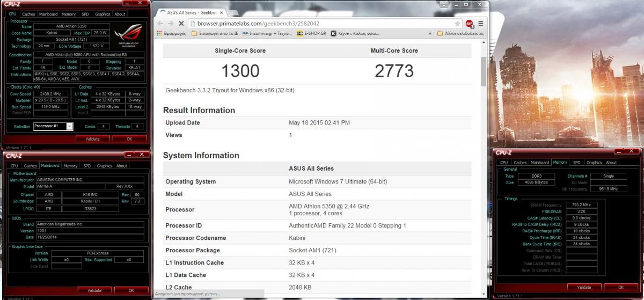Open Memory tab in the CPU window

point(68,14)
